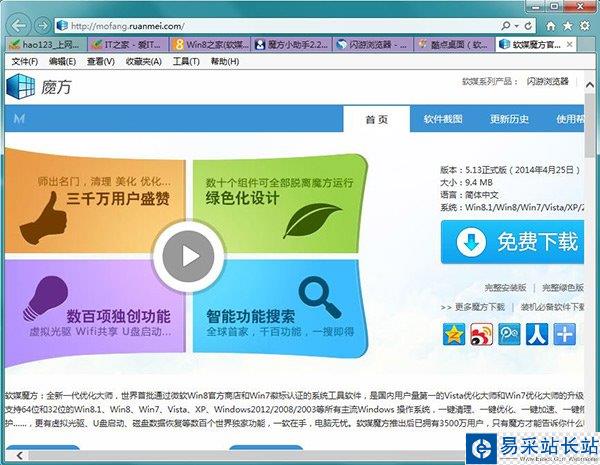Open the 更新历史 navigation tab

tap(509, 119)
